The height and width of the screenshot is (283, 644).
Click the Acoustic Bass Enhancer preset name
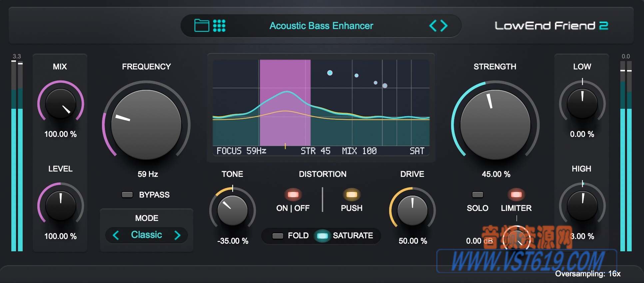(322, 26)
